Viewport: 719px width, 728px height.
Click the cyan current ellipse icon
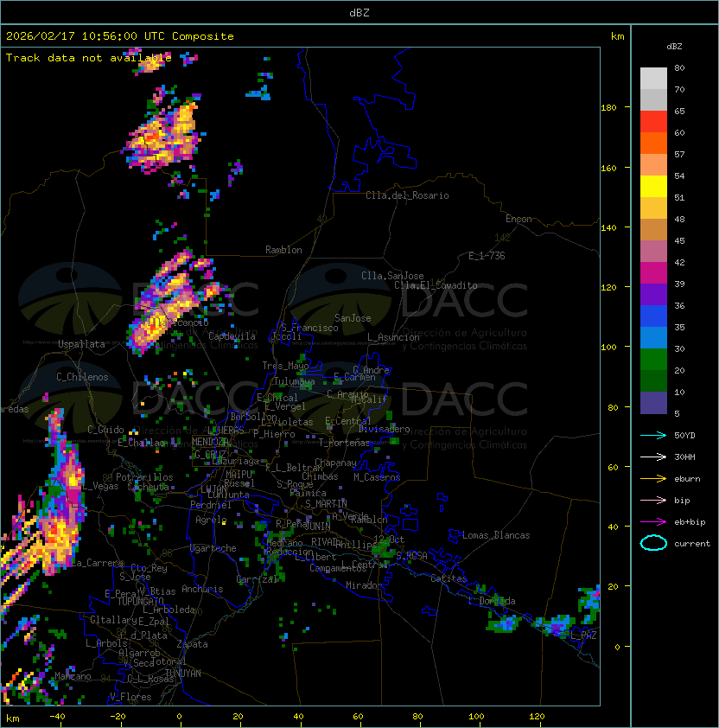(653, 543)
